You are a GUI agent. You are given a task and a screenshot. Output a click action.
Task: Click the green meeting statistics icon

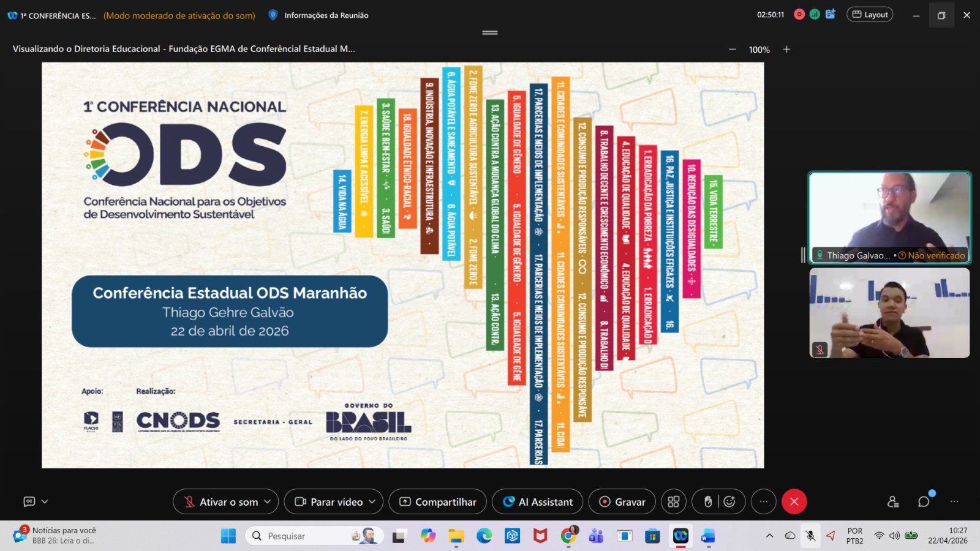[x=815, y=15]
